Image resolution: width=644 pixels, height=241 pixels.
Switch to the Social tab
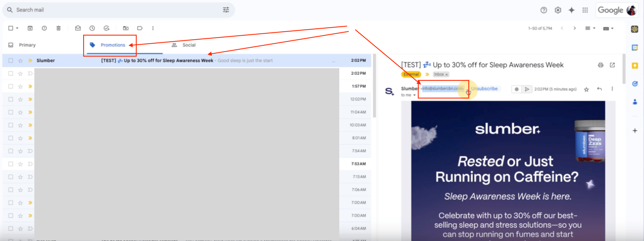click(x=189, y=45)
